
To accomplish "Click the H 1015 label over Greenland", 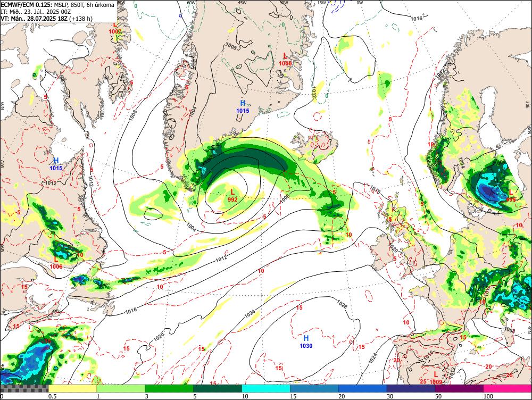I will point(243,106).
